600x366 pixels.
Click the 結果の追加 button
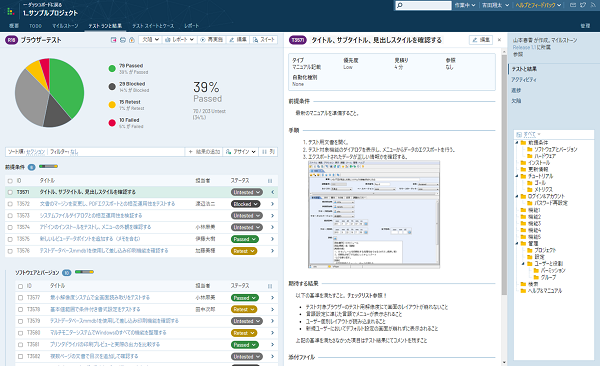pos(204,152)
